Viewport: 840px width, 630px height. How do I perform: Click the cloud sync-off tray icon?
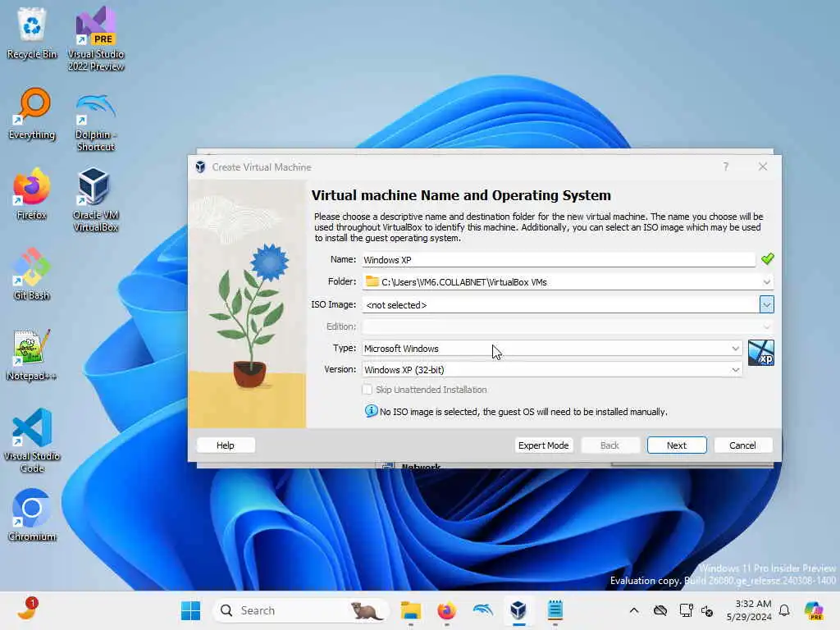660,610
